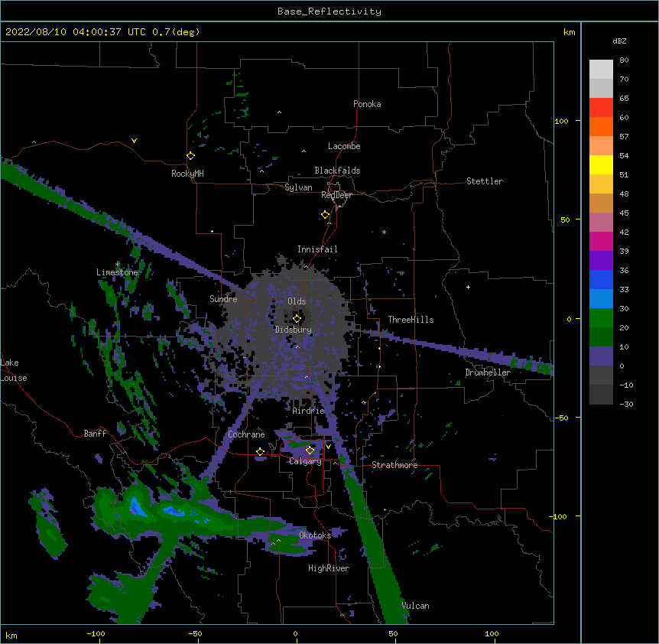The image size is (659, 644).
Task: Select the white caret marker west of Lacombe
Action: click(304, 151)
